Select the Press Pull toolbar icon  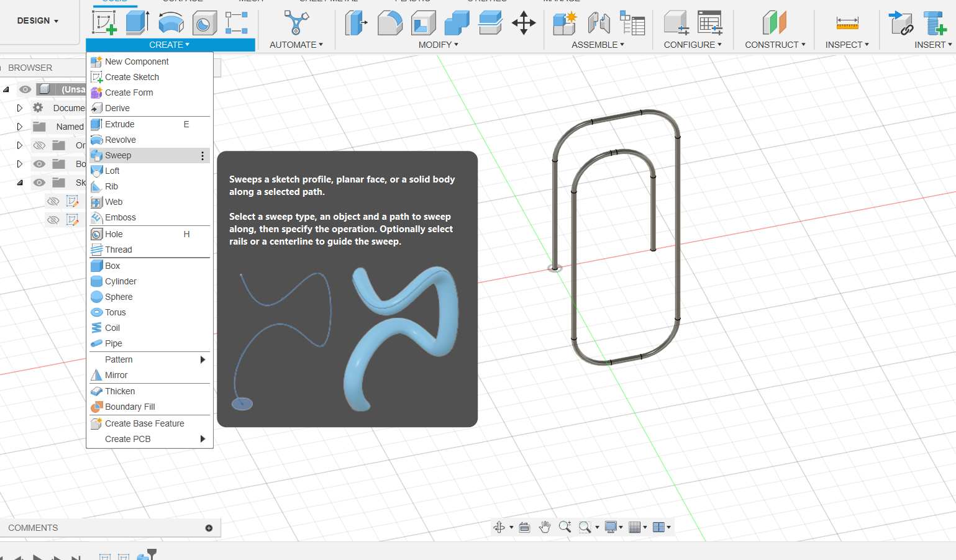tap(356, 23)
